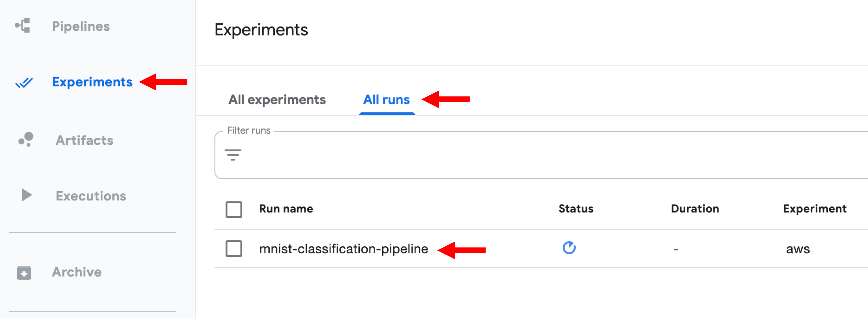Image resolution: width=868 pixels, height=319 pixels.
Task: Click the Experiments double-check icon
Action: (x=24, y=82)
